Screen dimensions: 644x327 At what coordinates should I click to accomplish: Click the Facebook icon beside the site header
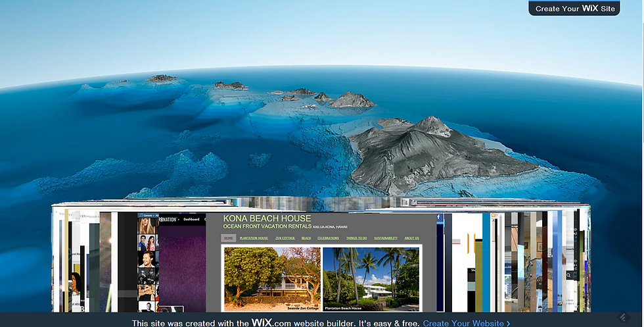pos(438,217)
